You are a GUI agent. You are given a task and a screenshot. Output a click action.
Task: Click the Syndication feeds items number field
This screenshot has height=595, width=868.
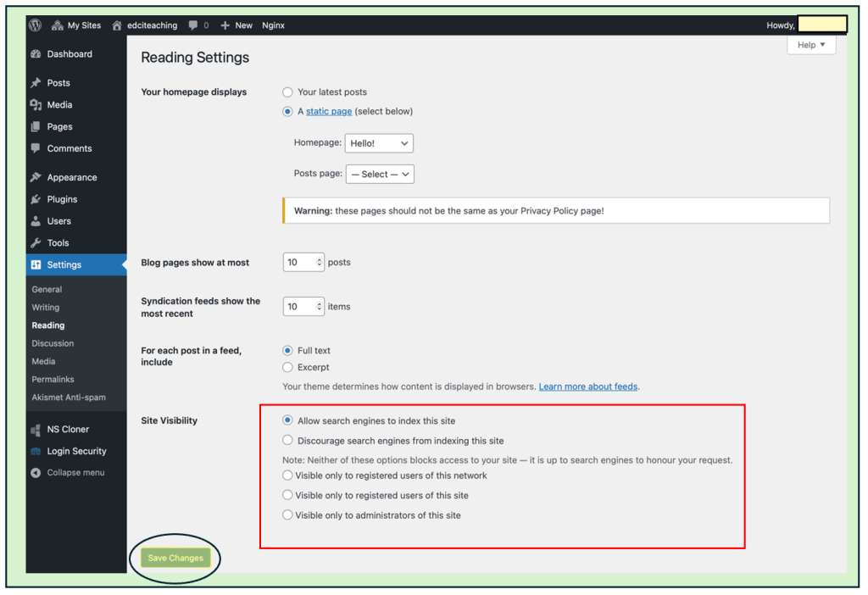298,307
